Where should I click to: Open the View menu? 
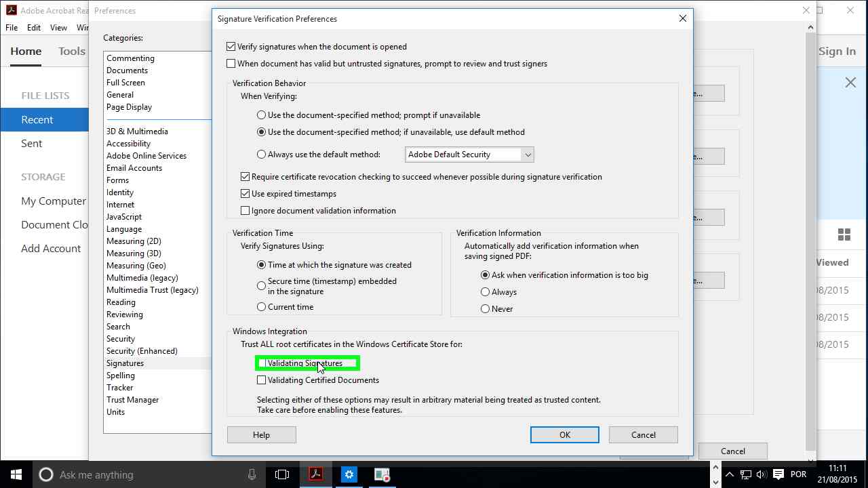(x=58, y=28)
